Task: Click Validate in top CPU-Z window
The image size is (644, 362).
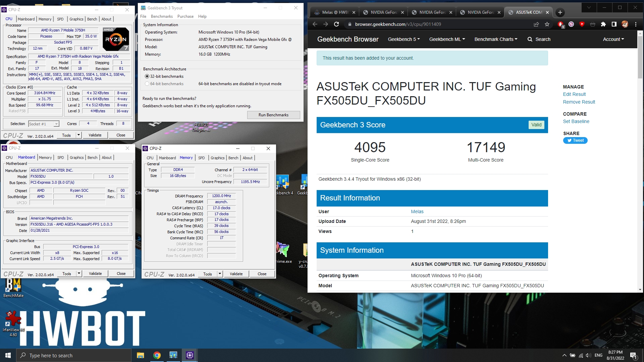Action: point(95,135)
